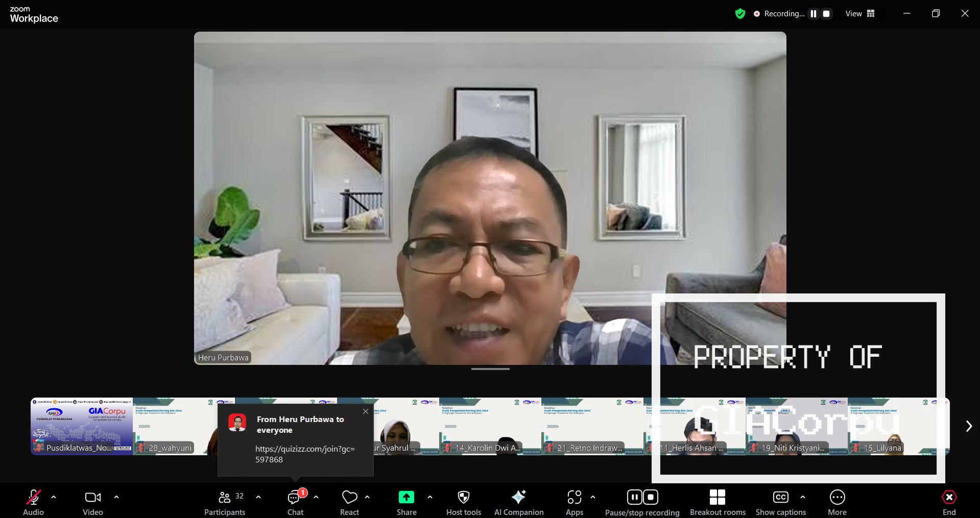Screen dimensions: 980x518
Task: Launch AI Companion
Action: pyautogui.click(x=518, y=502)
